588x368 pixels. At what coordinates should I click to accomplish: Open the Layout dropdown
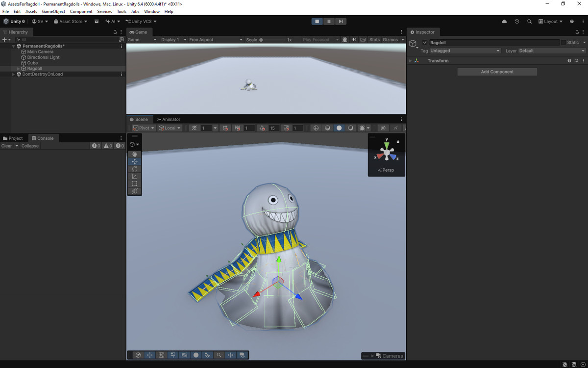pyautogui.click(x=551, y=22)
